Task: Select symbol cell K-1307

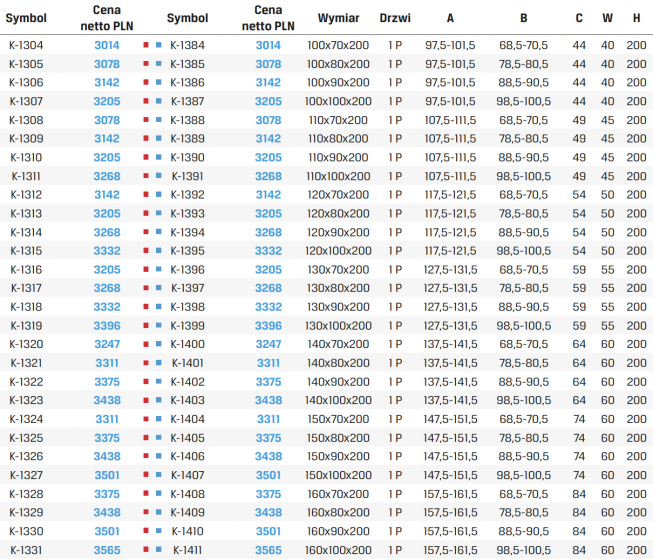Action: (x=26, y=101)
